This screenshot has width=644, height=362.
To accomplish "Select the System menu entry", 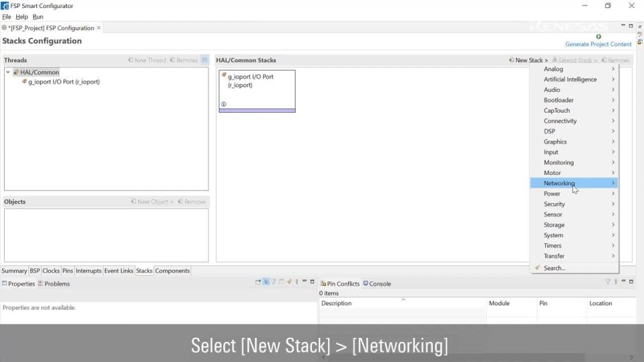I will click(574, 235).
